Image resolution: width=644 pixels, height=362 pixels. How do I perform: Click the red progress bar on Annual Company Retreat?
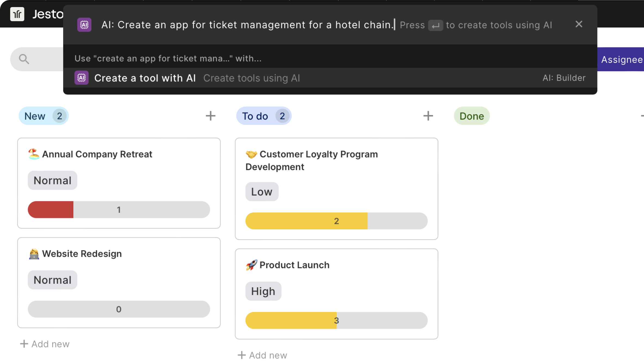point(51,210)
